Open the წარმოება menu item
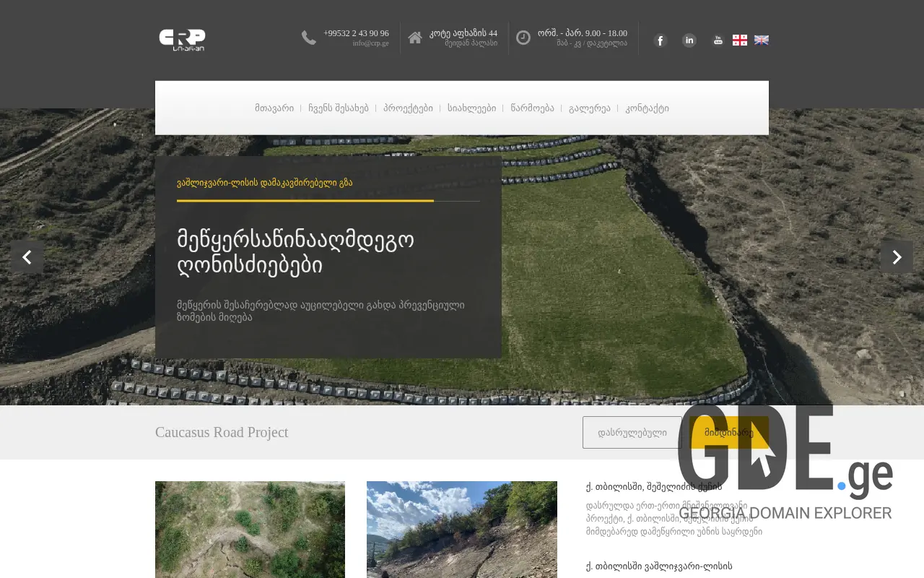 click(x=533, y=108)
